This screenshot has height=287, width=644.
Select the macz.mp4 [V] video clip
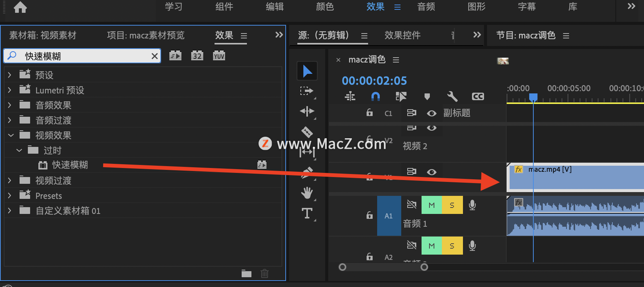point(576,177)
